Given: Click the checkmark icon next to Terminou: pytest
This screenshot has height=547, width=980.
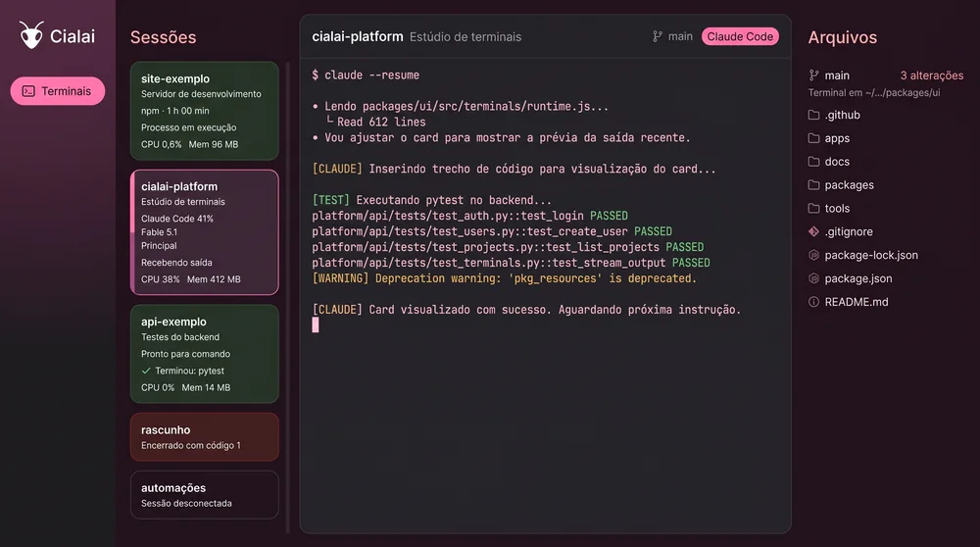Looking at the screenshot, I should (146, 371).
